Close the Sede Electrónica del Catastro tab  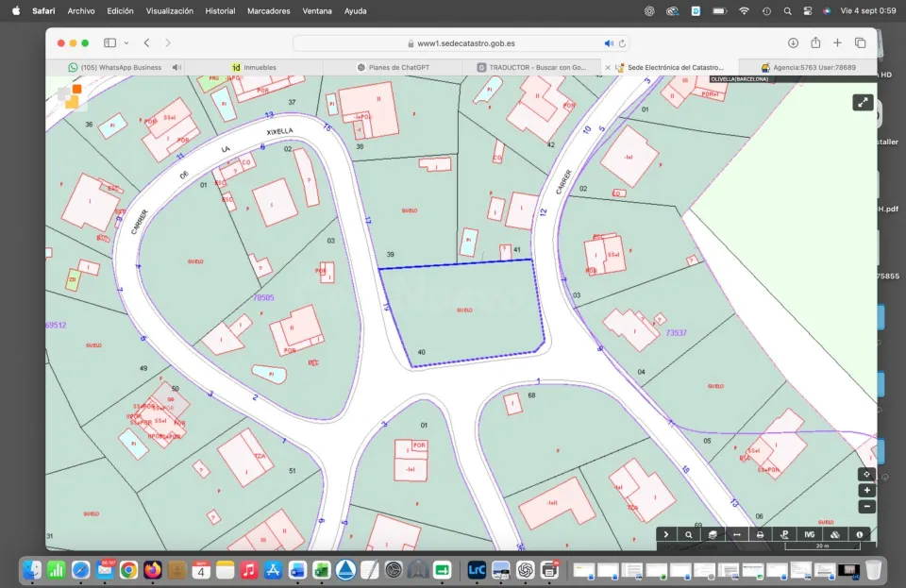[608, 68]
